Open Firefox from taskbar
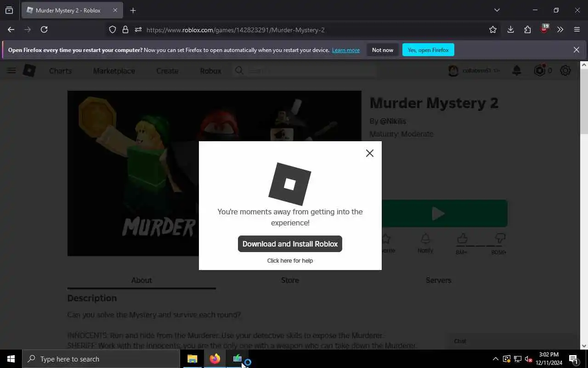Screen dimensions: 588x368 click(x=215, y=359)
